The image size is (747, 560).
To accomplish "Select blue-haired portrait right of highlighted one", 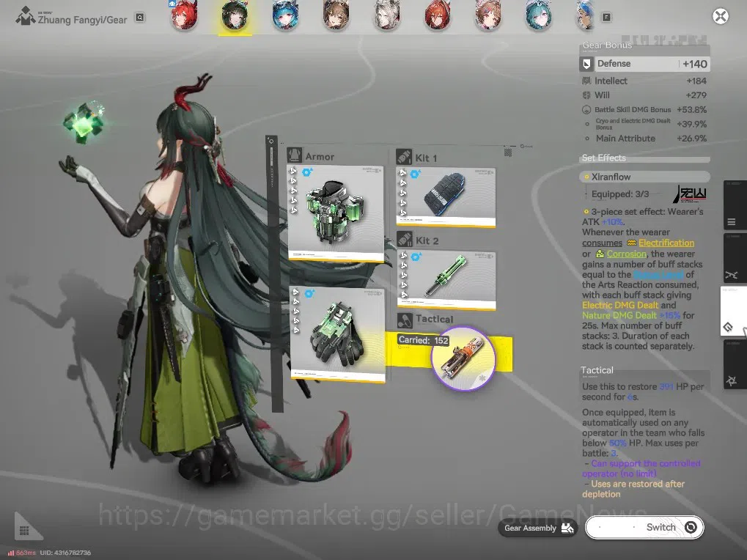I will pyautogui.click(x=285, y=15).
